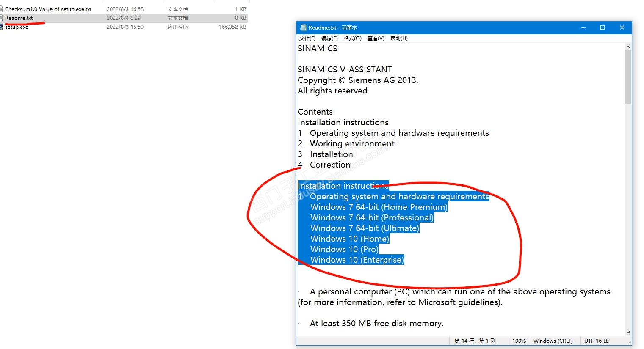Select the Readme.txt file name

pyautogui.click(x=19, y=18)
